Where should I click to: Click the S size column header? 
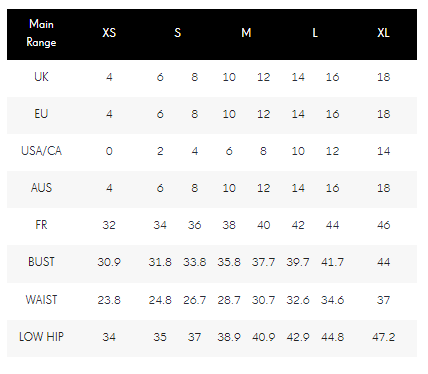tap(178, 33)
